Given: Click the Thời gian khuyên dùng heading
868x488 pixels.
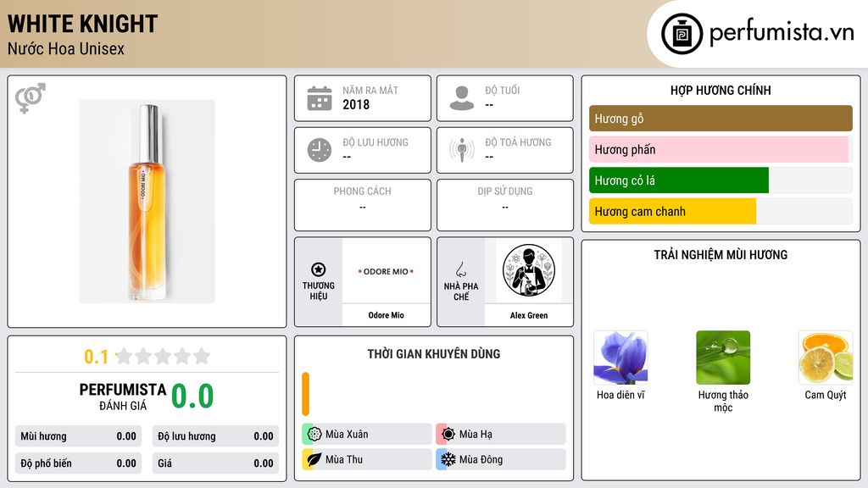Looking at the screenshot, I should (x=434, y=353).
